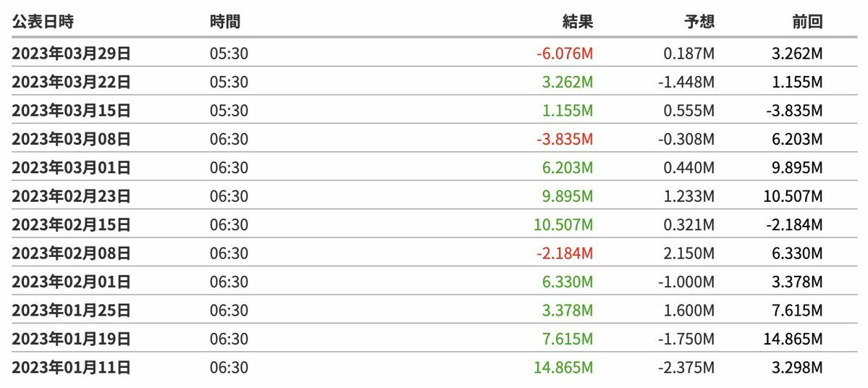Click the red -6.076M result value

(x=565, y=53)
